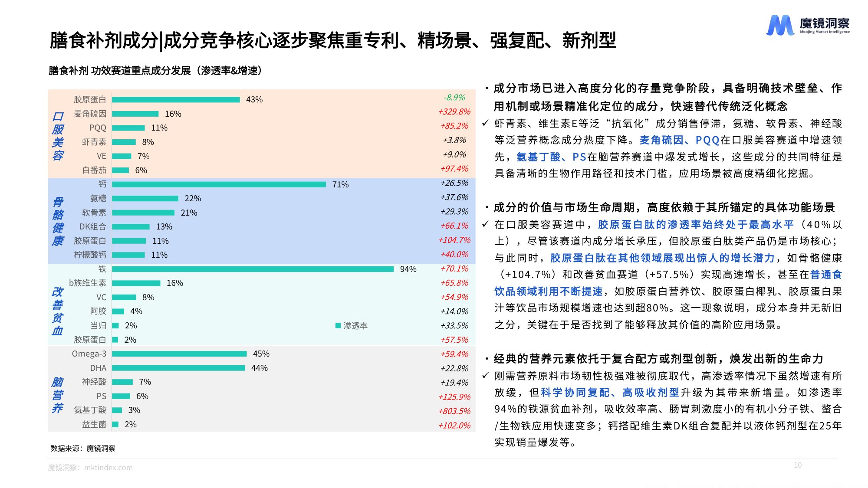
Task: Click the +104.7% growth value
Action: pyautogui.click(x=454, y=240)
